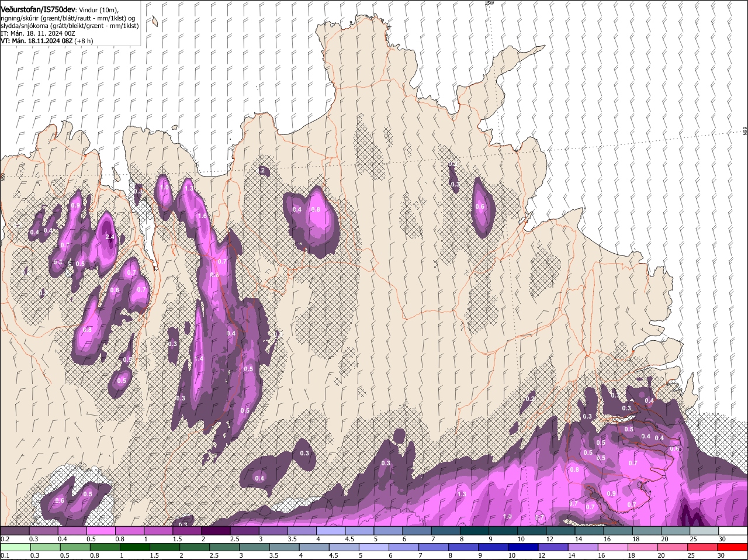This screenshot has height=560, width=748.
Task: Click the darkest purple snow swatch between 2 and 2.5
Action: [216, 531]
